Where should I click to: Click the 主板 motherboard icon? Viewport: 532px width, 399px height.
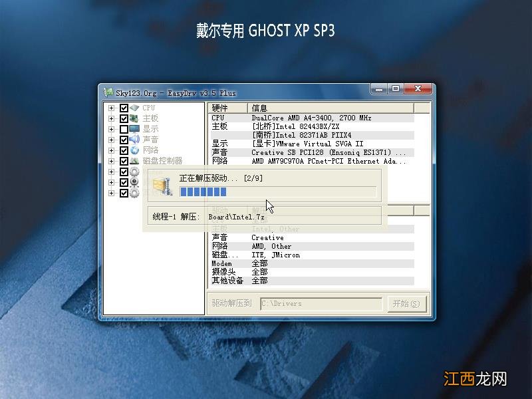click(x=135, y=118)
